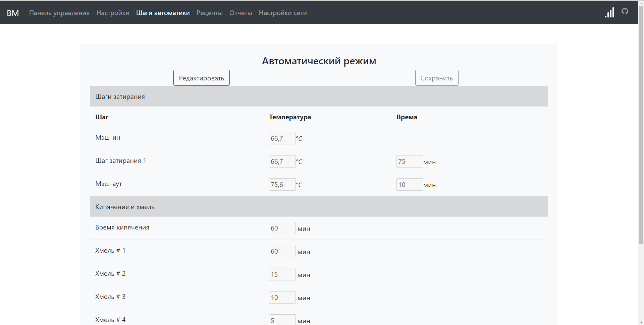Focus Мэш-ин temperature field
The image size is (644, 325).
coord(282,138)
